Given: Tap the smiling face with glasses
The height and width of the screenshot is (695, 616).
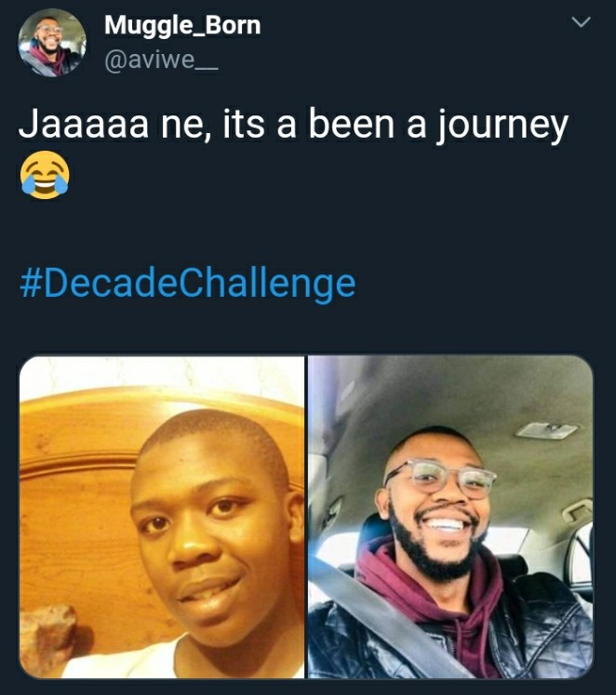Looking at the screenshot, I should [438, 501].
